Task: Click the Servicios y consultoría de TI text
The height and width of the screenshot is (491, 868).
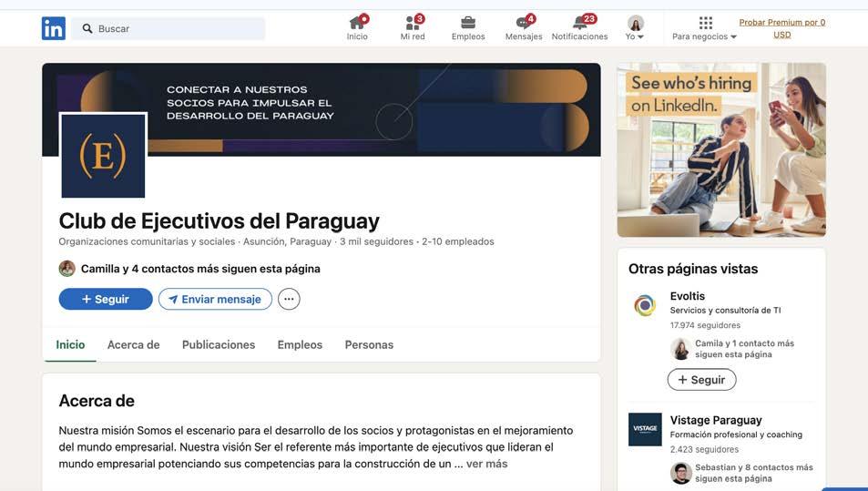Action: pos(725,310)
